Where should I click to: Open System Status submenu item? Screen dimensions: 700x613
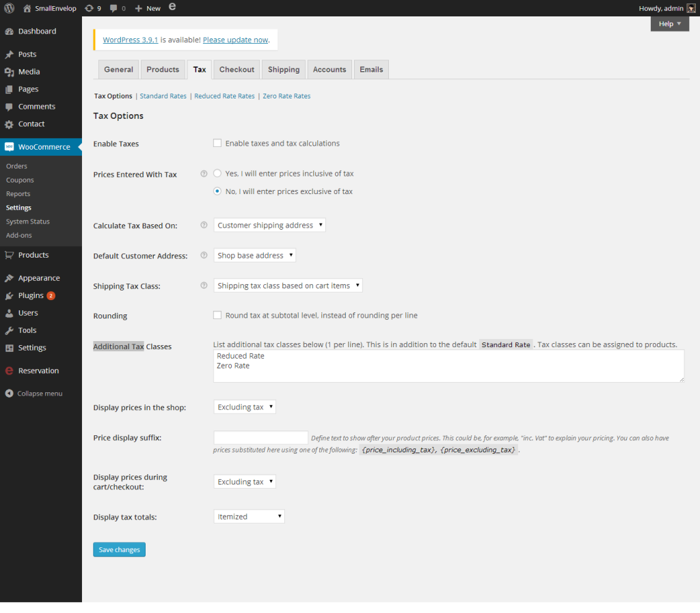(27, 221)
